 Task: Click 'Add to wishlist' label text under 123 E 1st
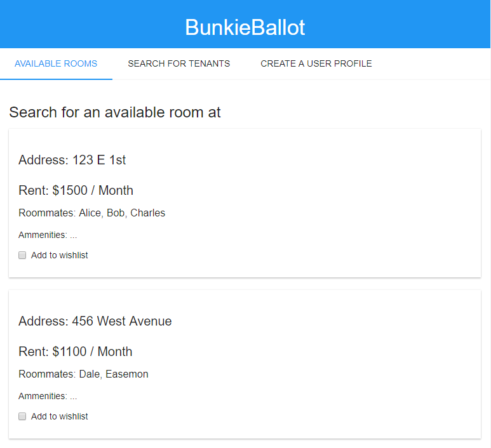[60, 255]
